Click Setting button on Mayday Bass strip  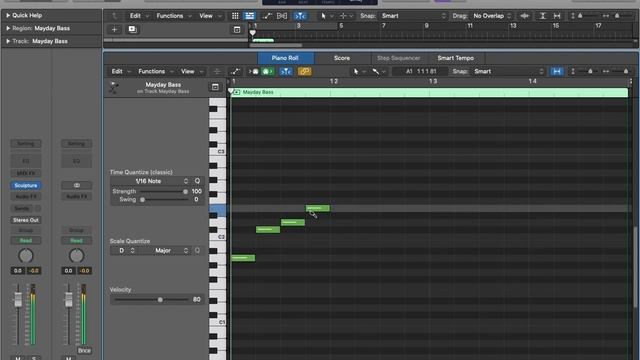point(26,144)
